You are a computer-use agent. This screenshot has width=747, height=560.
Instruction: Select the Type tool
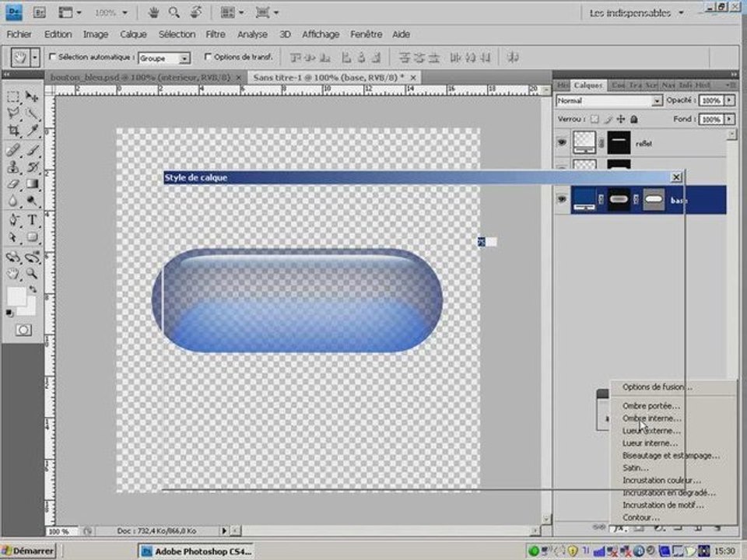coord(32,220)
